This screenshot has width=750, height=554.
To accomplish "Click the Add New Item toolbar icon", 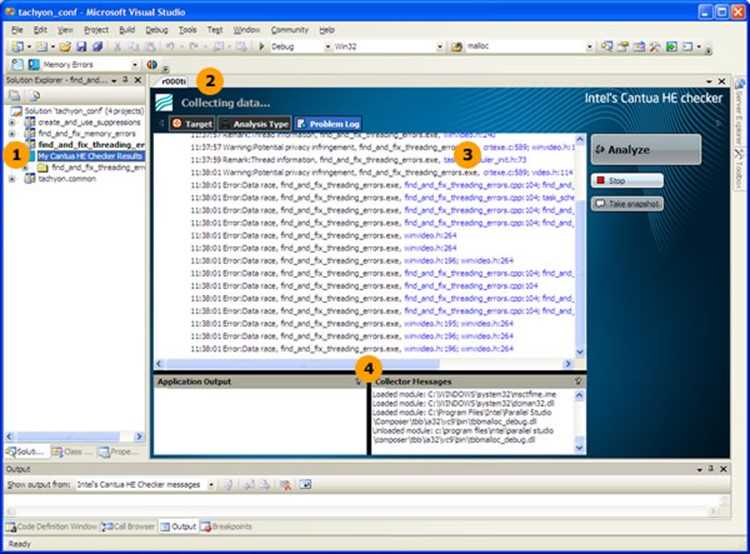I will (x=42, y=46).
